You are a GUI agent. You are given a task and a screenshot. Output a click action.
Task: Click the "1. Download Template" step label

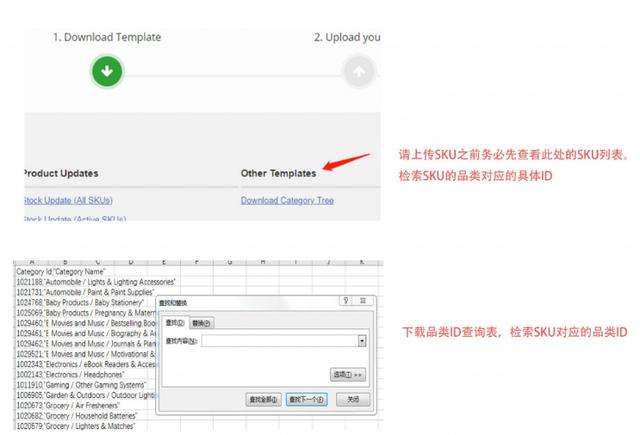pos(107,37)
